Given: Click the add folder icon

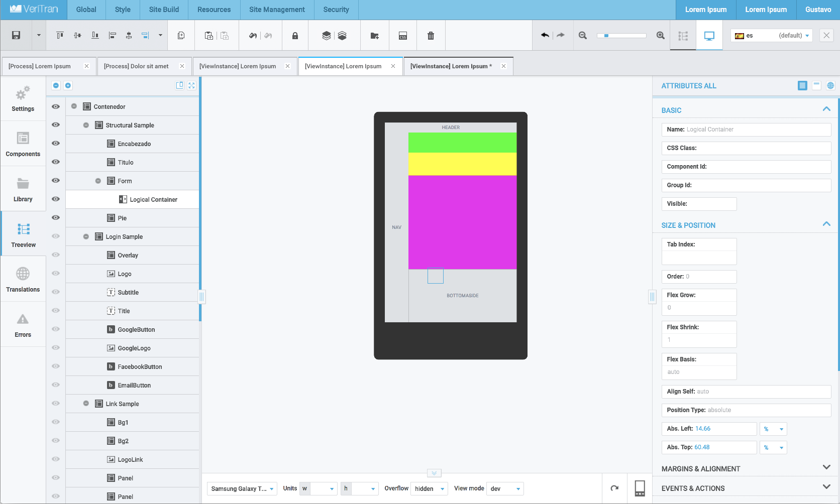Looking at the screenshot, I should click(x=375, y=36).
